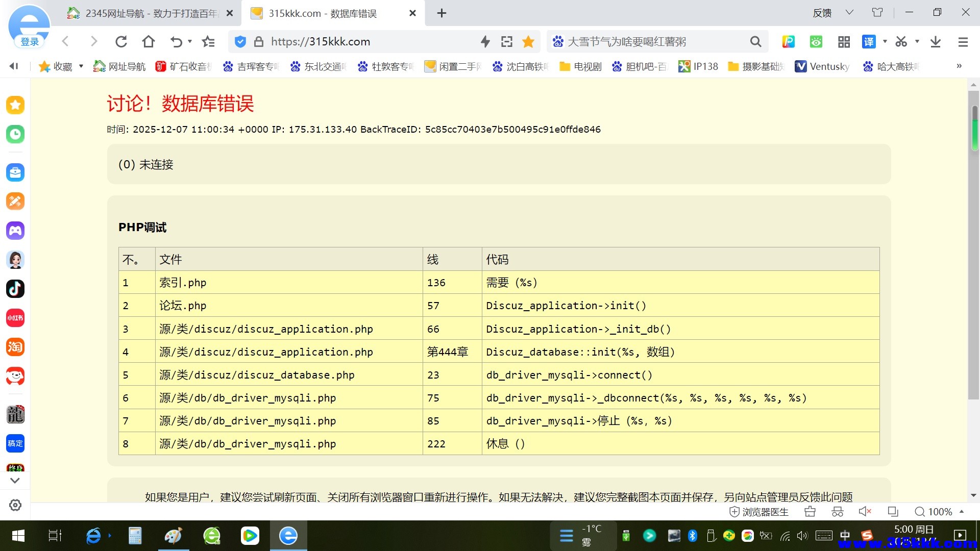Open the 反馈 dropdown chevron
Image resolution: width=980 pixels, height=551 pixels.
[849, 13]
